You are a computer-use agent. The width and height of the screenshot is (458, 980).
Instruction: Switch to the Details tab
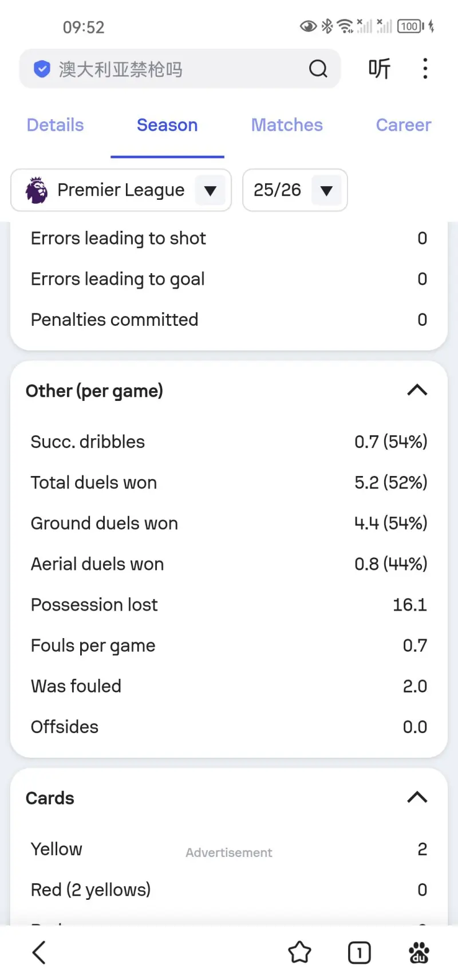coord(56,125)
